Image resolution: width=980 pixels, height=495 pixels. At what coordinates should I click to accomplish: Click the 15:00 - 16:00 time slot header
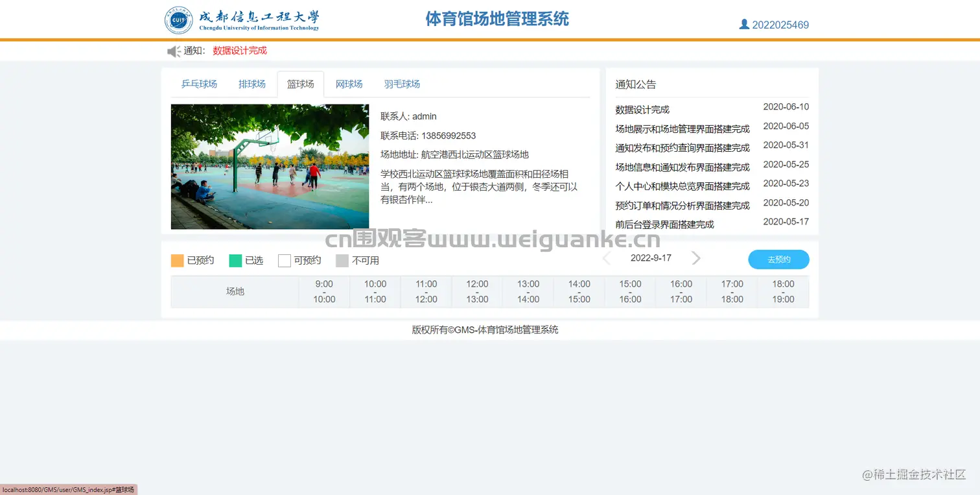pos(630,292)
